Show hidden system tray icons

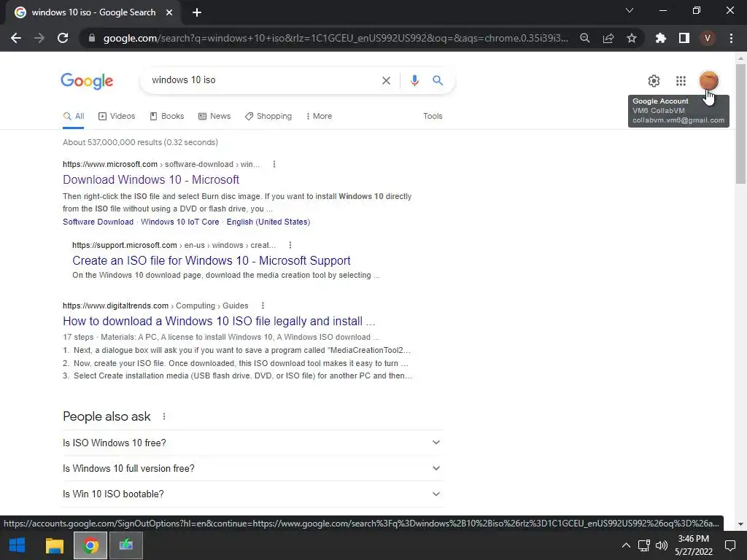[x=626, y=545]
